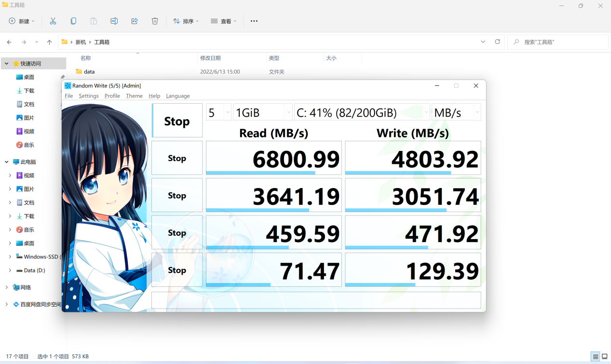Open the 新建 new item dropdown
The height and width of the screenshot is (364, 611).
(x=22, y=21)
